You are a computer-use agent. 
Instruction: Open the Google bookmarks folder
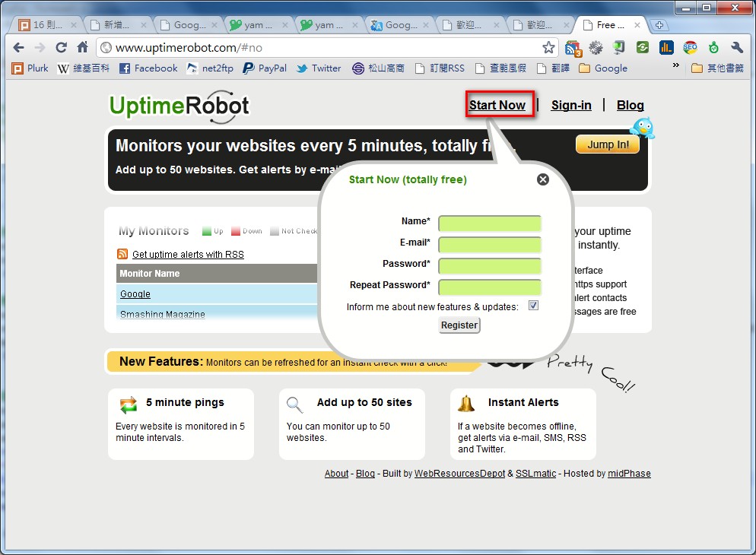pos(603,68)
